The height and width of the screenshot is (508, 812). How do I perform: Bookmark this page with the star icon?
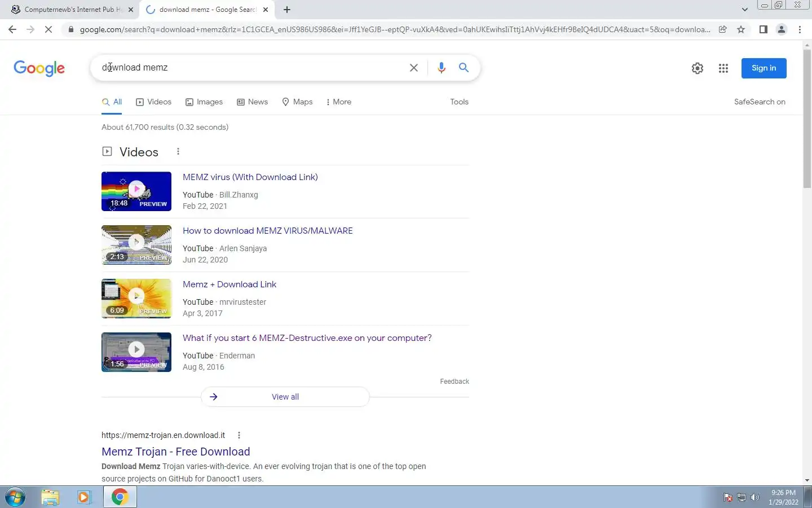point(741,29)
